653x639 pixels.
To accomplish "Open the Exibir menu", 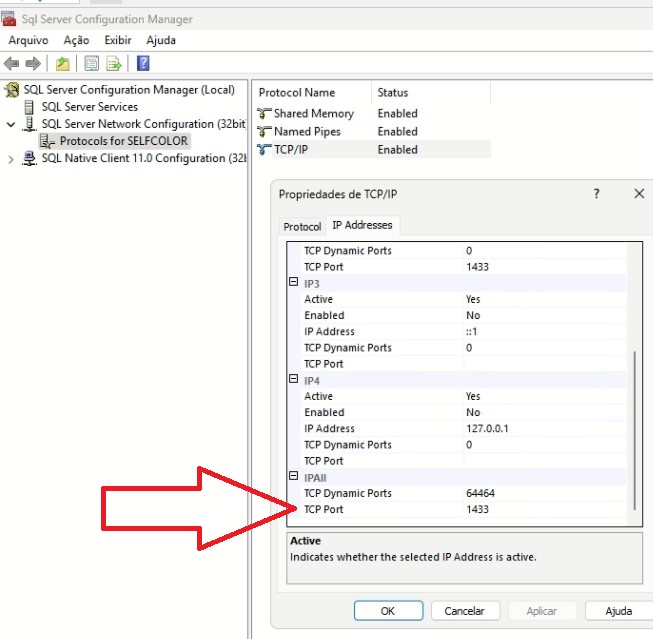I will point(118,40).
